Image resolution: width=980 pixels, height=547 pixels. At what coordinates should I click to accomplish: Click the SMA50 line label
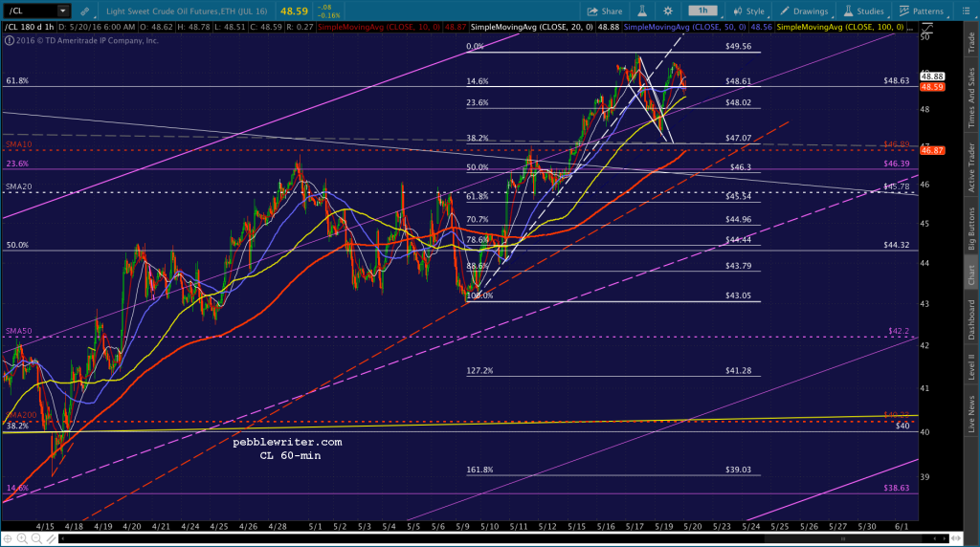19,331
